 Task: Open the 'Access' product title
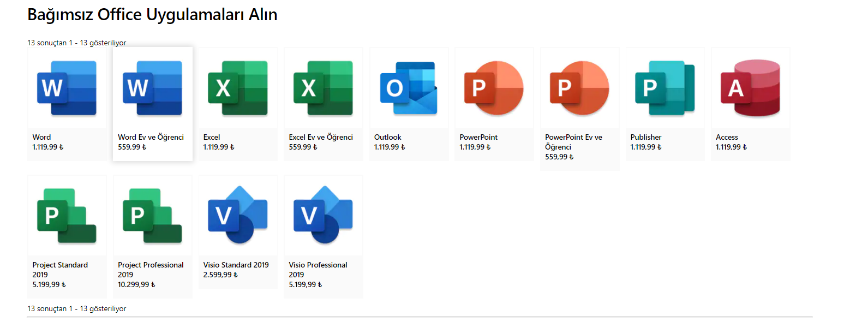[727, 137]
